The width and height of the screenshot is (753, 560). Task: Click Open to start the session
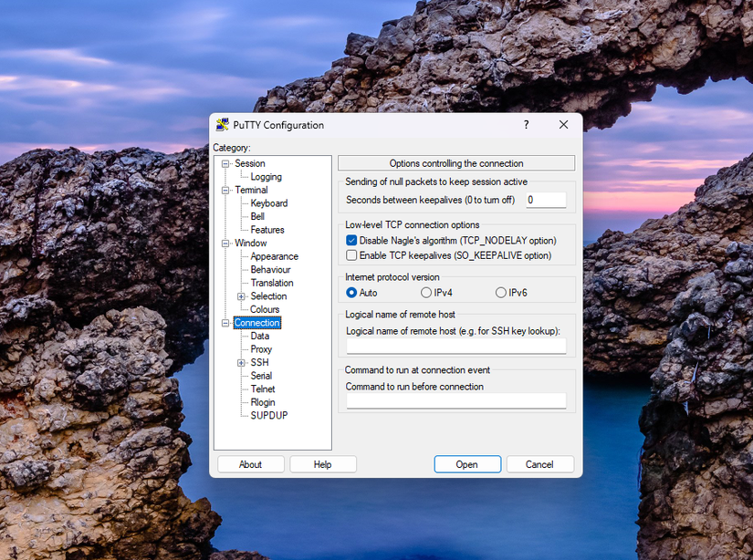pyautogui.click(x=467, y=464)
